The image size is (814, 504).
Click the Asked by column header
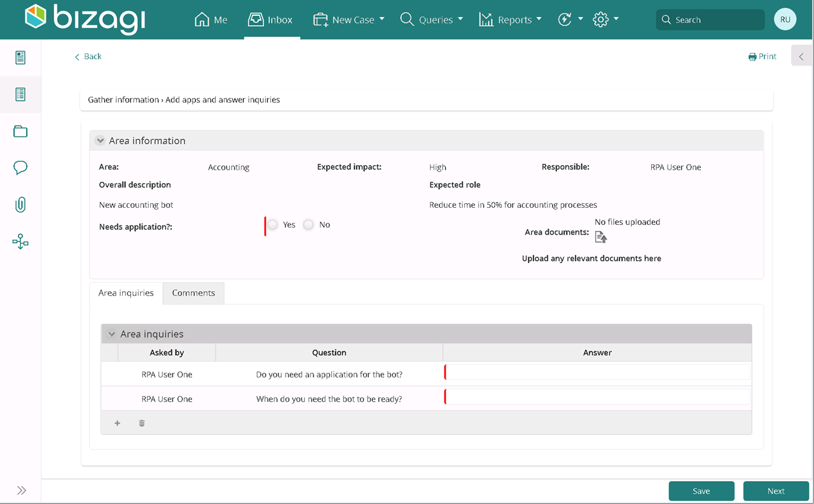pos(167,352)
